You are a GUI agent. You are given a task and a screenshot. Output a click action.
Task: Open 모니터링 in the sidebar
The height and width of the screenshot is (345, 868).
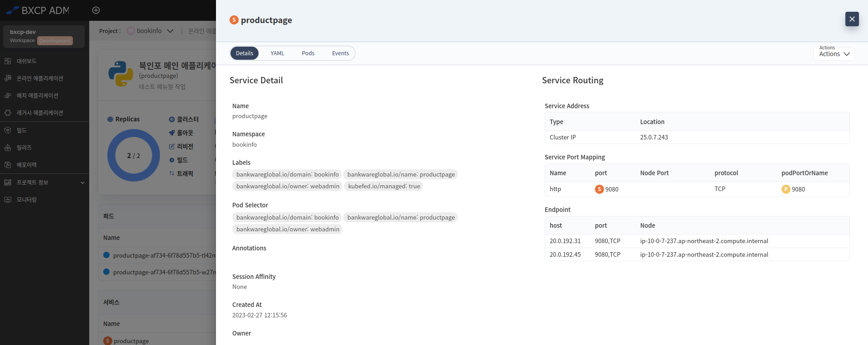pos(27,200)
